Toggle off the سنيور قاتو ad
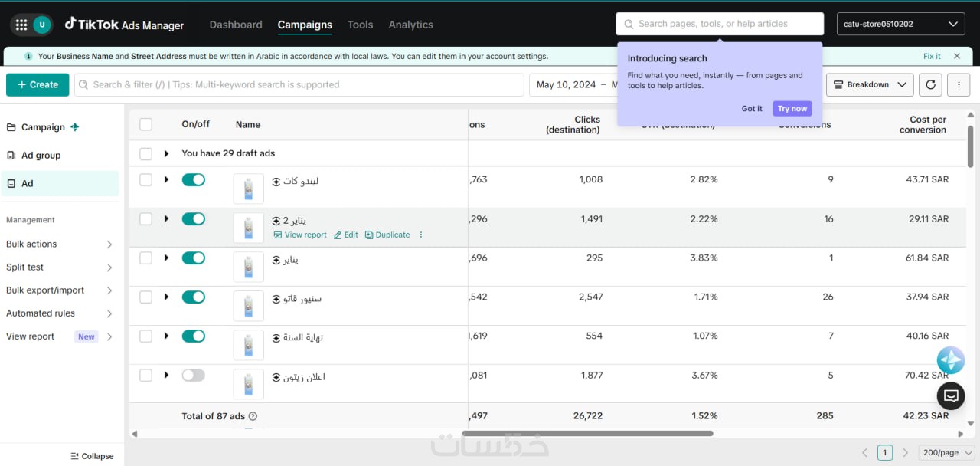 (194, 297)
